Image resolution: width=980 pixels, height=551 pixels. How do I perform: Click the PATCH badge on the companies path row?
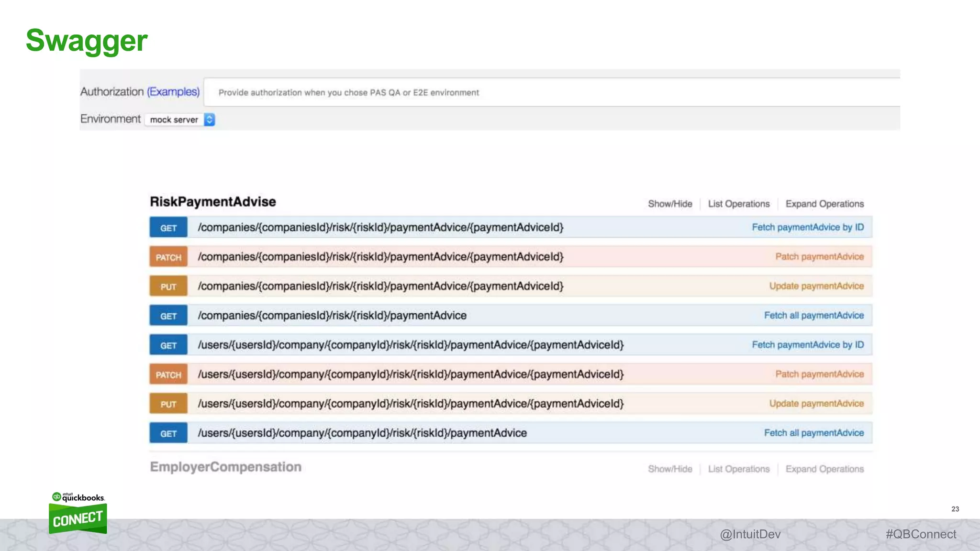pos(168,257)
